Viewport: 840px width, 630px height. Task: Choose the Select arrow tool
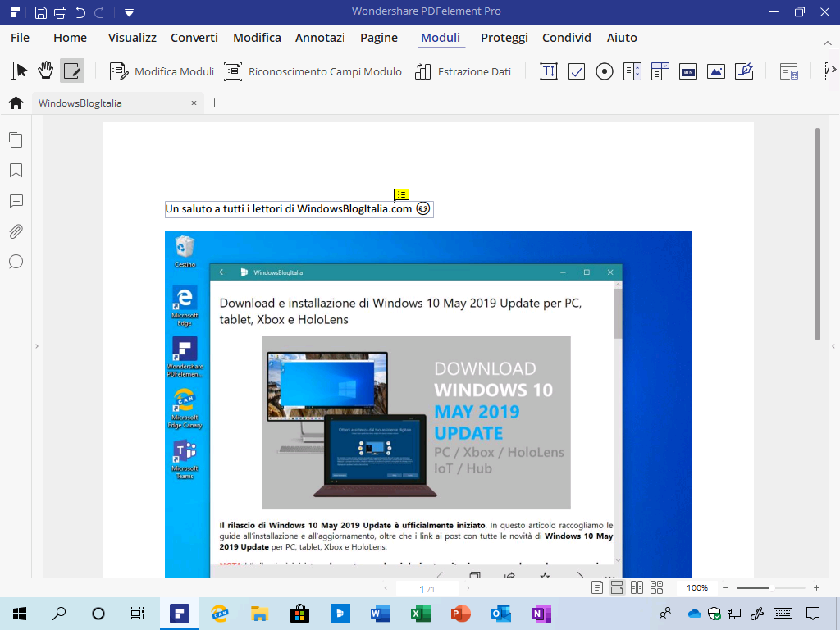point(19,71)
